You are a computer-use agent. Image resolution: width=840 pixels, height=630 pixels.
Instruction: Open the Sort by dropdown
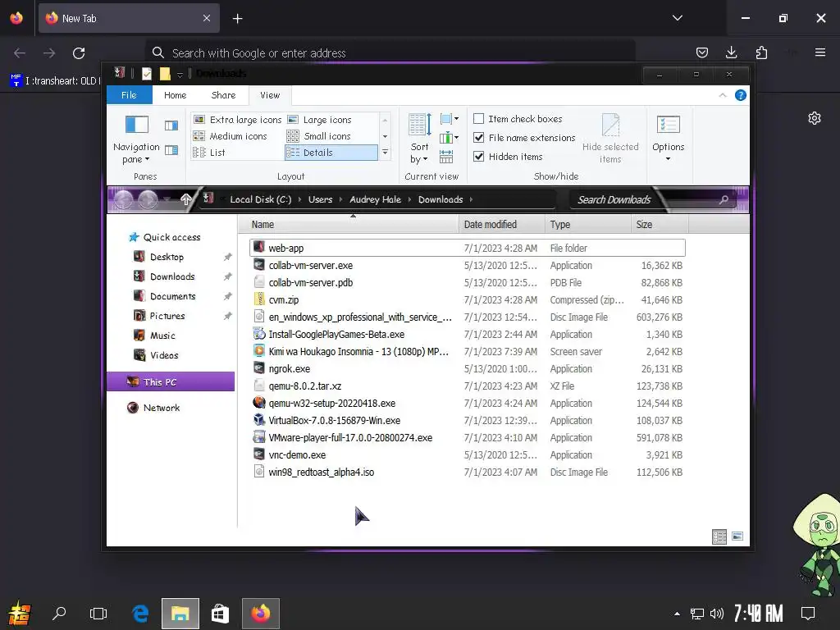[419, 138]
